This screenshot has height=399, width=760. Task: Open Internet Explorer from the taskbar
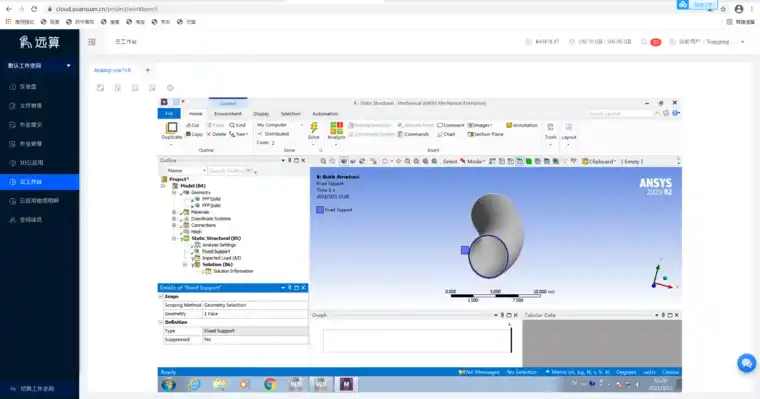point(194,384)
